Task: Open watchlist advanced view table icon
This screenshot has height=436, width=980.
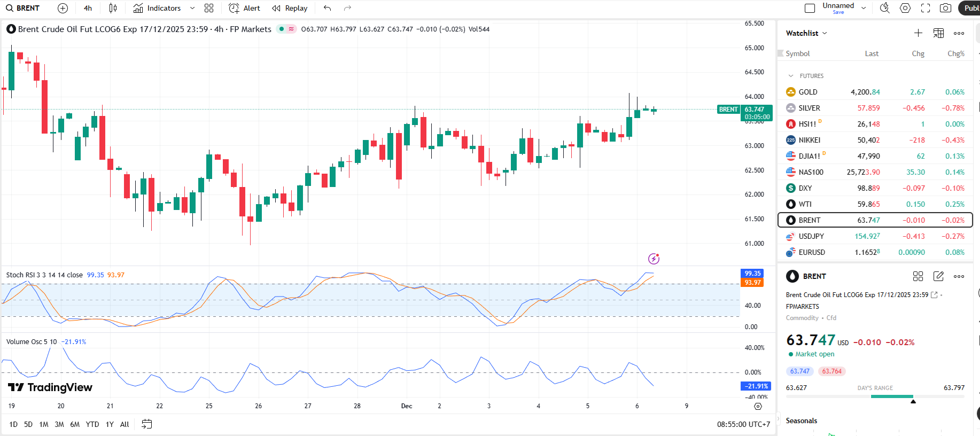Action: coord(938,33)
